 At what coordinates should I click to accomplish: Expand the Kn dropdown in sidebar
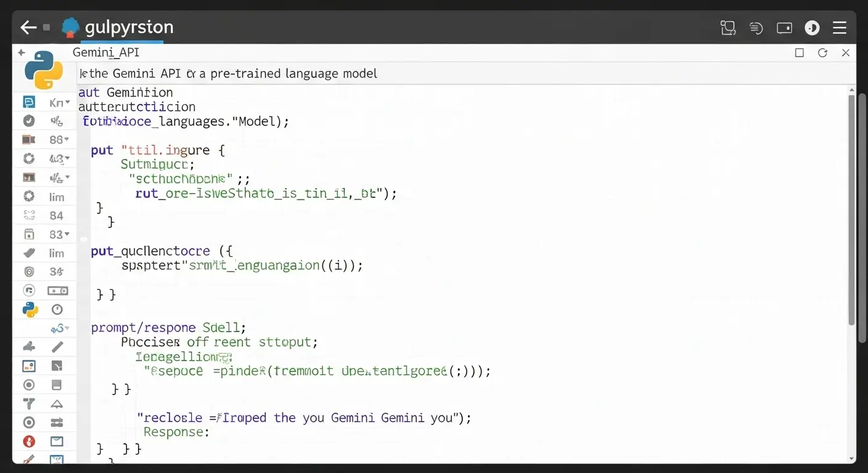pyautogui.click(x=59, y=103)
